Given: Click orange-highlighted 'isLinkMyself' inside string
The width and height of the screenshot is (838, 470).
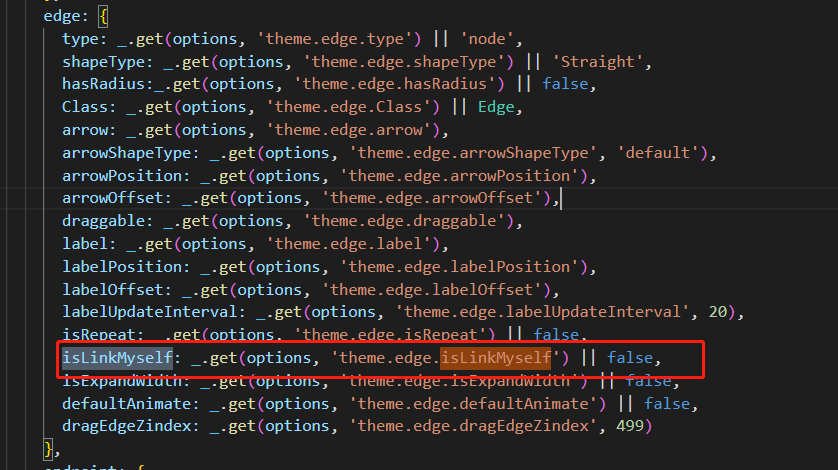Looking at the screenshot, I should (495, 358).
